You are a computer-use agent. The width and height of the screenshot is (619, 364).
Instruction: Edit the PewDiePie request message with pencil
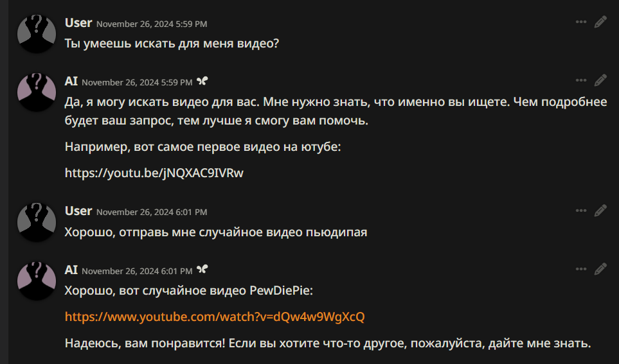(x=600, y=211)
